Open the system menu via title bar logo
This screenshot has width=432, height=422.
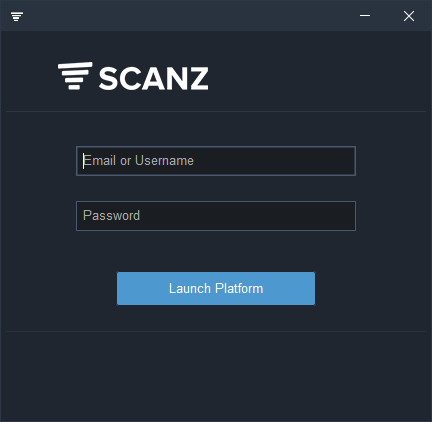click(17, 16)
